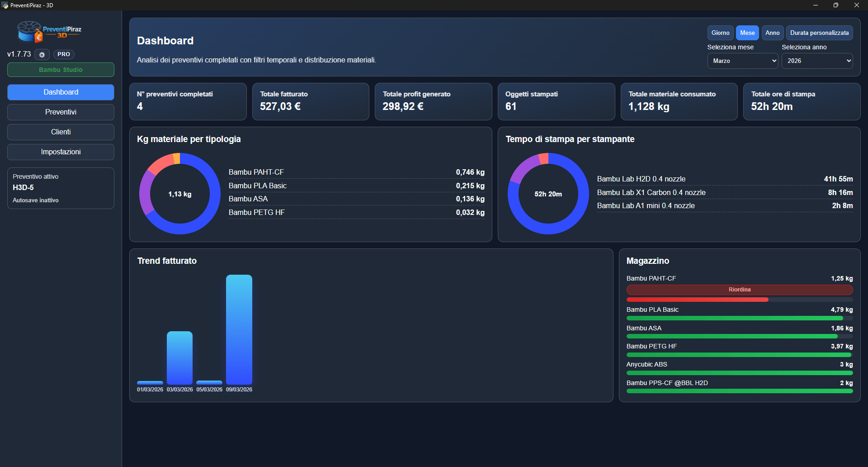Open the Clienti page
Viewport: 868px width, 467px height.
[x=61, y=132]
